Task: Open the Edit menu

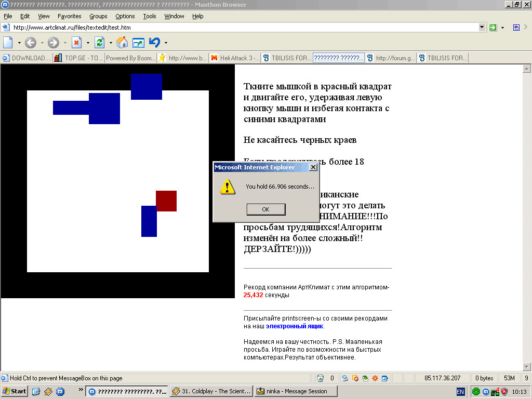Action: coord(25,16)
